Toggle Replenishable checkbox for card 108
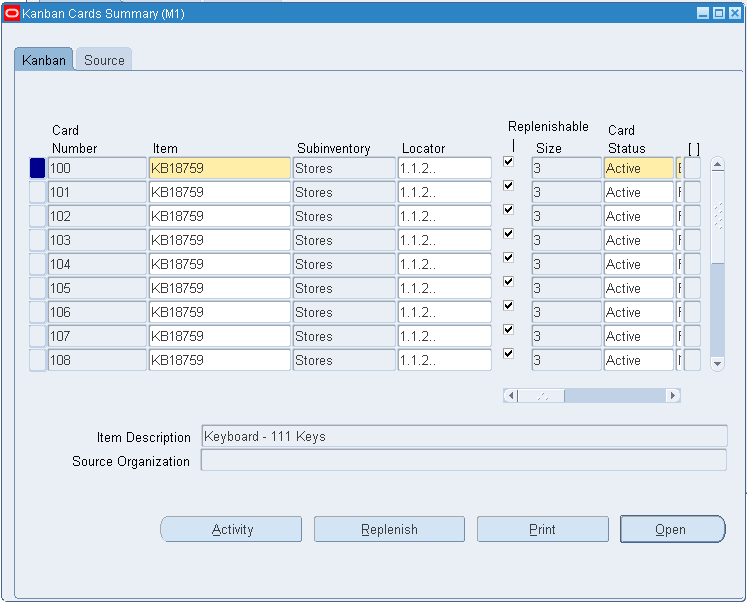 [x=508, y=353]
